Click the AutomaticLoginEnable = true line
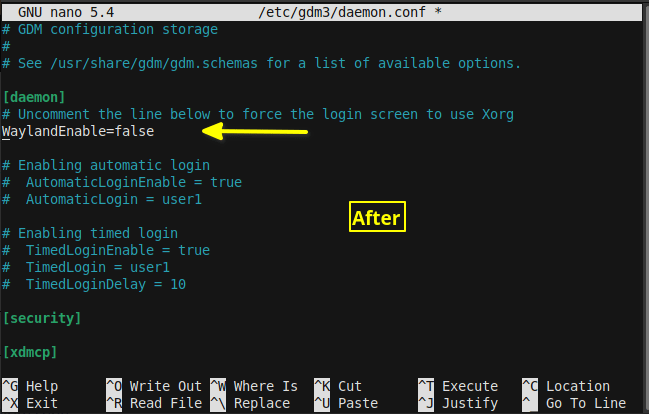 click(122, 182)
